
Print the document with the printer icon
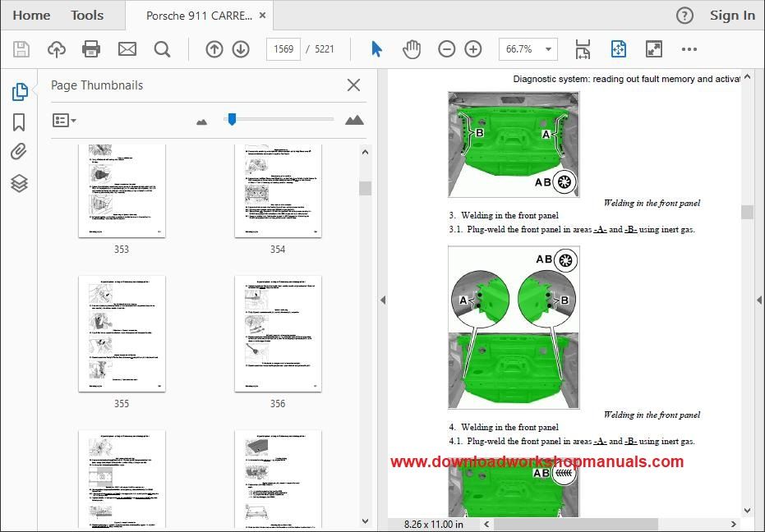(x=91, y=49)
